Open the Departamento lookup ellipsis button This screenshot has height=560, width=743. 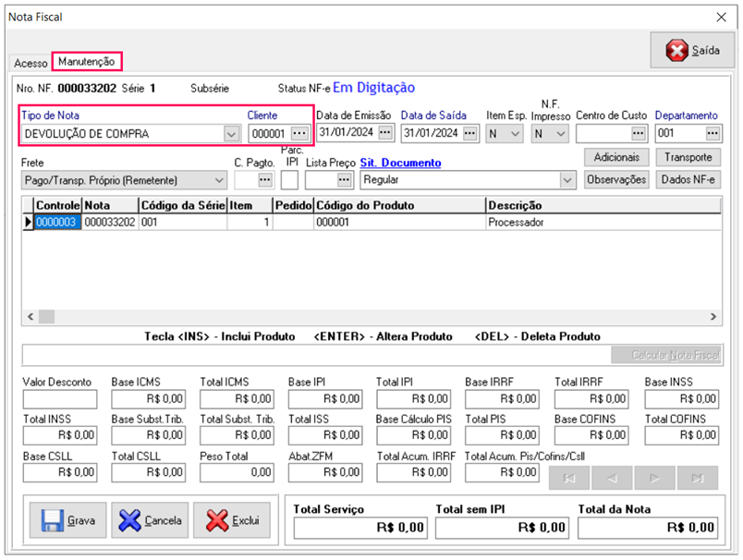713,133
